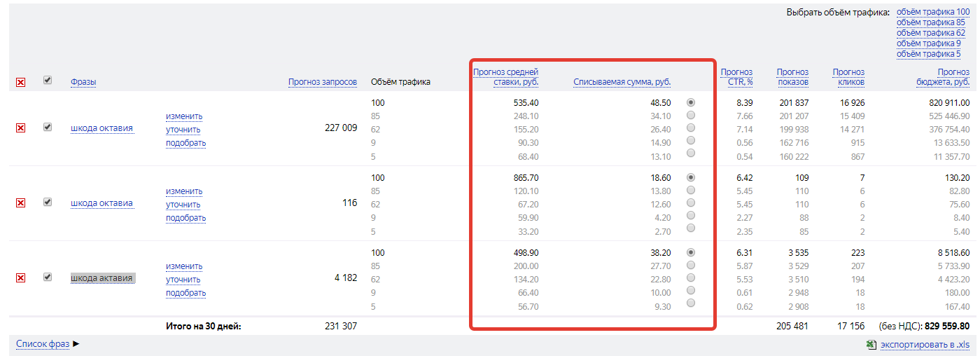This screenshot has width=980, height=356.
Task: Click подобрать for шкода актавия
Action: click(185, 292)
